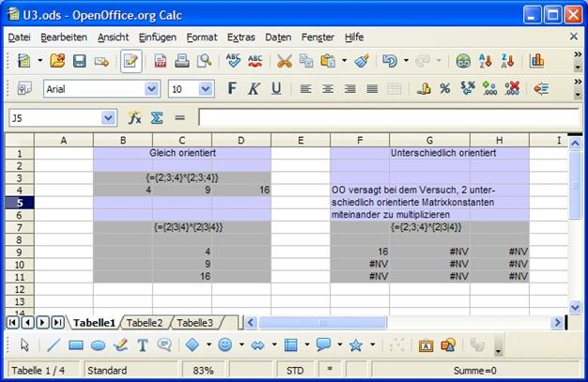
Task: Expand the Name Box dropdown
Action: (x=107, y=118)
